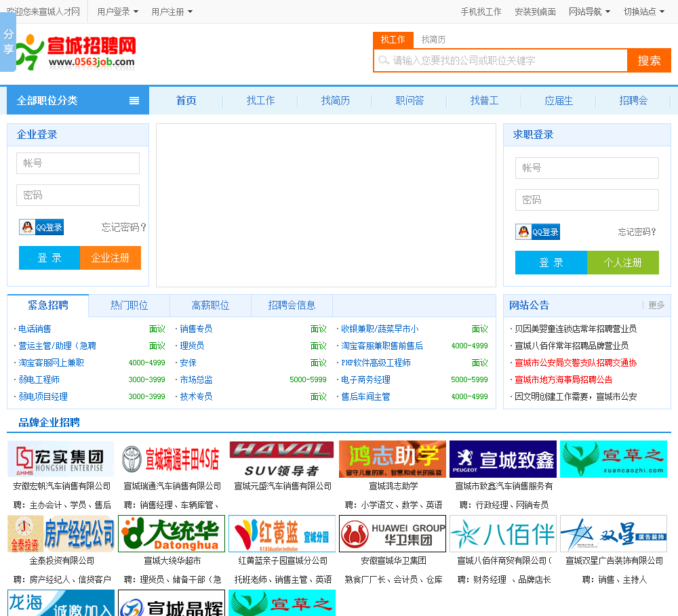This screenshot has height=616, width=678.
Task: Click 忘记密码 in 企业登录 panel
Action: point(123,228)
